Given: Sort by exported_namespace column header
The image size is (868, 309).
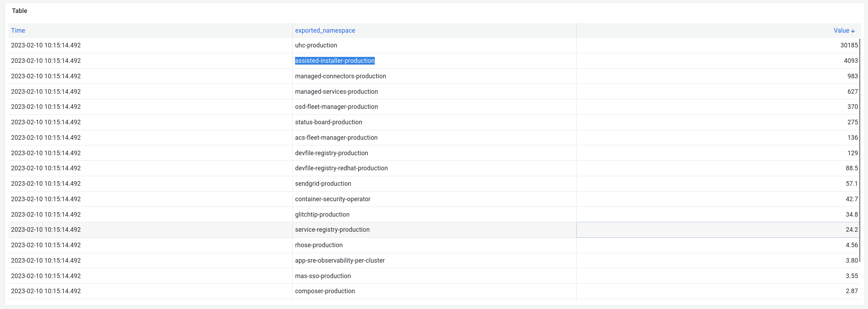Looking at the screenshot, I should coord(325,31).
